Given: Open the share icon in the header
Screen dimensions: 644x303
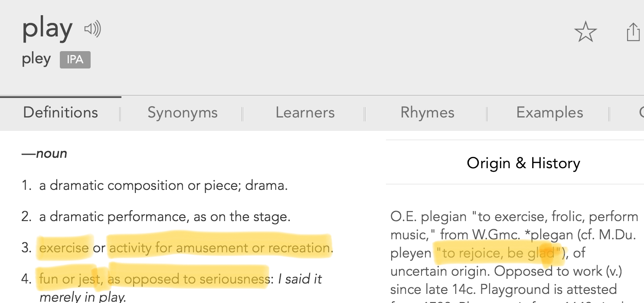Looking at the screenshot, I should coord(633,32).
